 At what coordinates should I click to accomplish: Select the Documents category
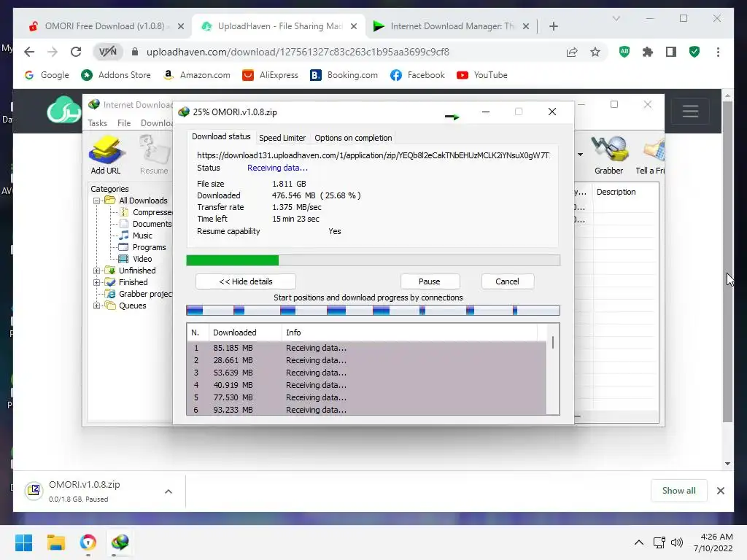[x=145, y=224]
